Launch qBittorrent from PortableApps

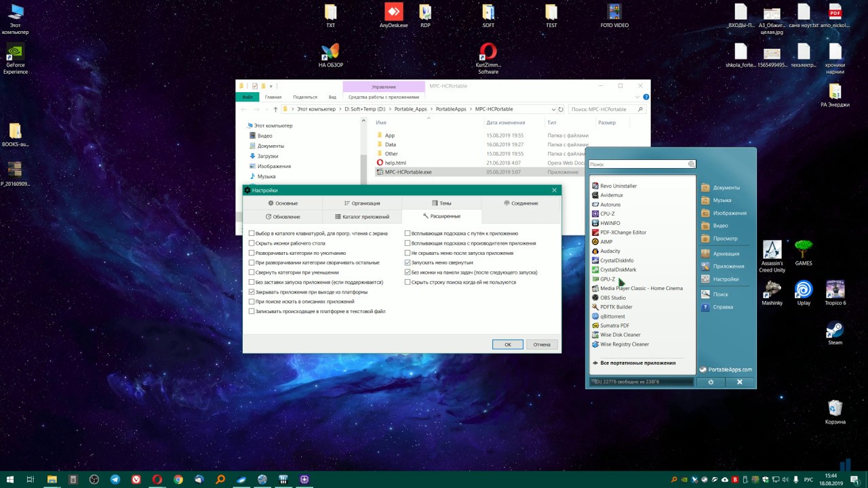tap(608, 316)
